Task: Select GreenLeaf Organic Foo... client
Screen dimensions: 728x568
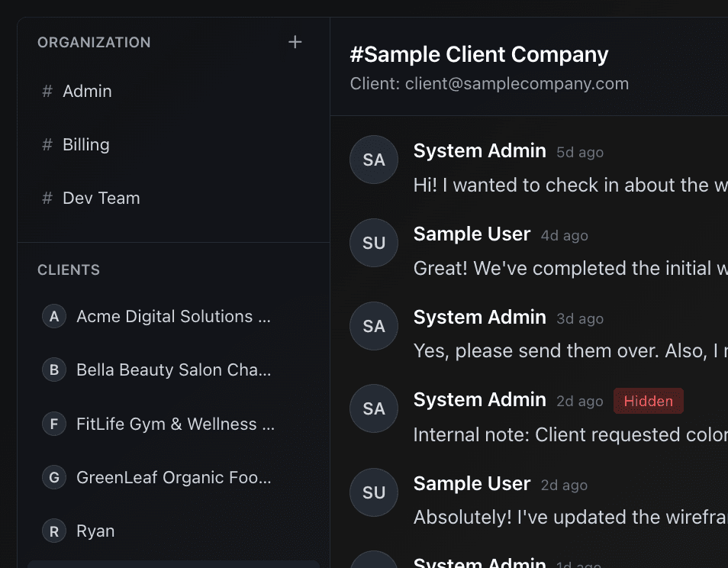Action: [x=174, y=477]
